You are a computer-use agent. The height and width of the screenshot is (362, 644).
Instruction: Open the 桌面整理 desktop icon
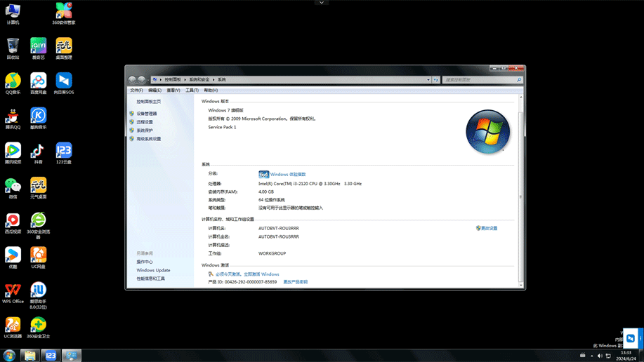pos(64,48)
